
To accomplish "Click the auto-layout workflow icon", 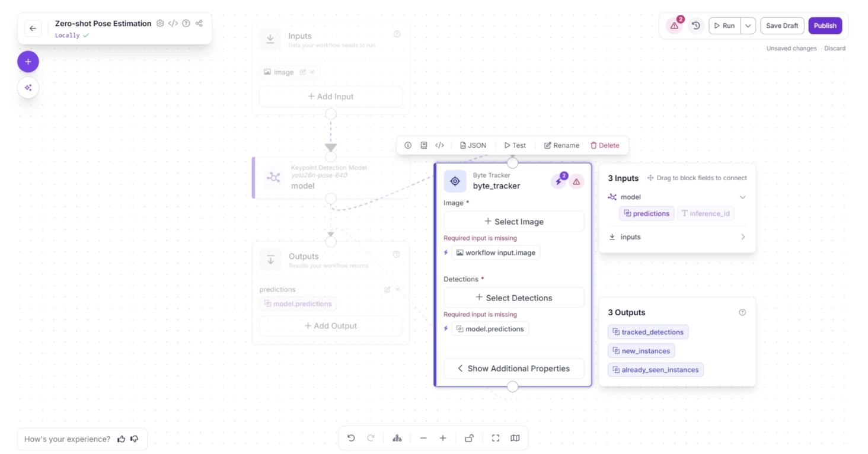I will pyautogui.click(x=397, y=438).
